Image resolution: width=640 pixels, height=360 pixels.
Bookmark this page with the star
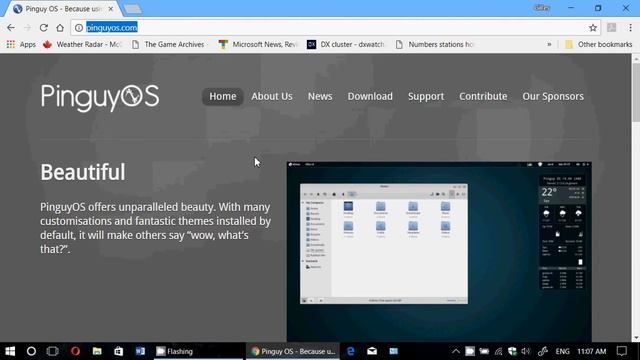pos(593,28)
